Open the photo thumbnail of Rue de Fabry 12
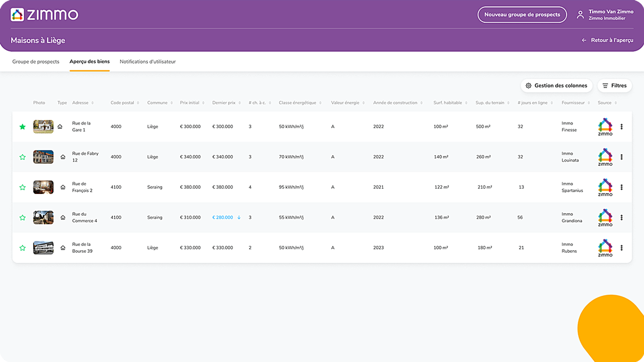This screenshot has width=644, height=362. pyautogui.click(x=43, y=157)
